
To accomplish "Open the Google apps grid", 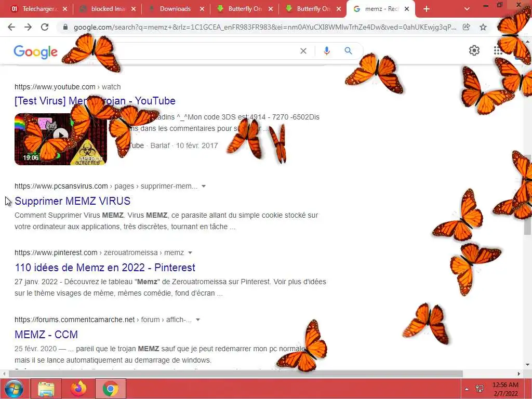I will click(x=498, y=50).
